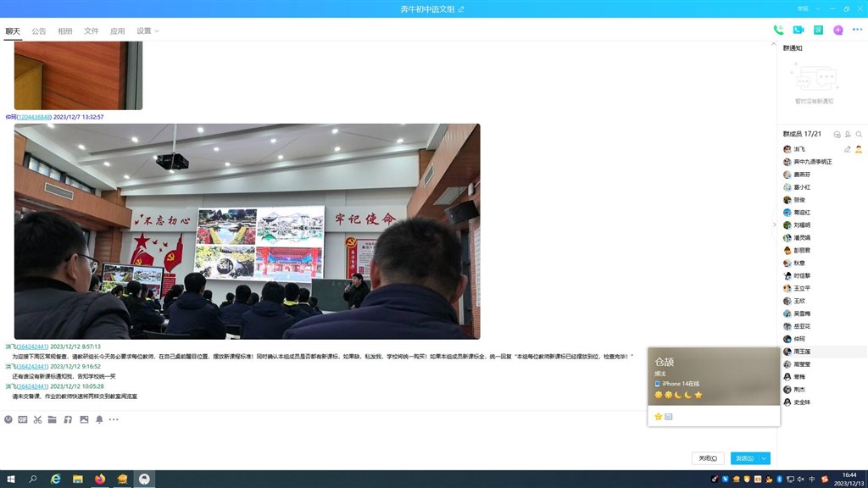Click the scissors screenshot tool
868x488 pixels.
click(x=37, y=419)
